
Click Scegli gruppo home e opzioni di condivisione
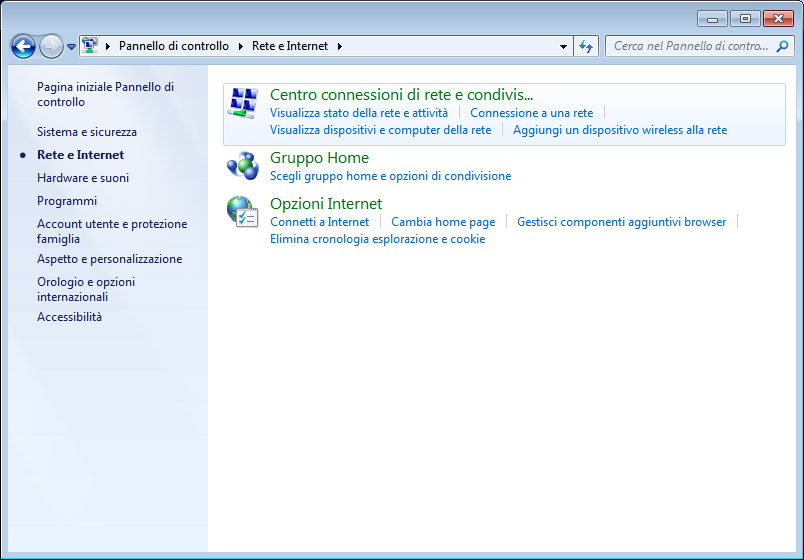point(391,176)
